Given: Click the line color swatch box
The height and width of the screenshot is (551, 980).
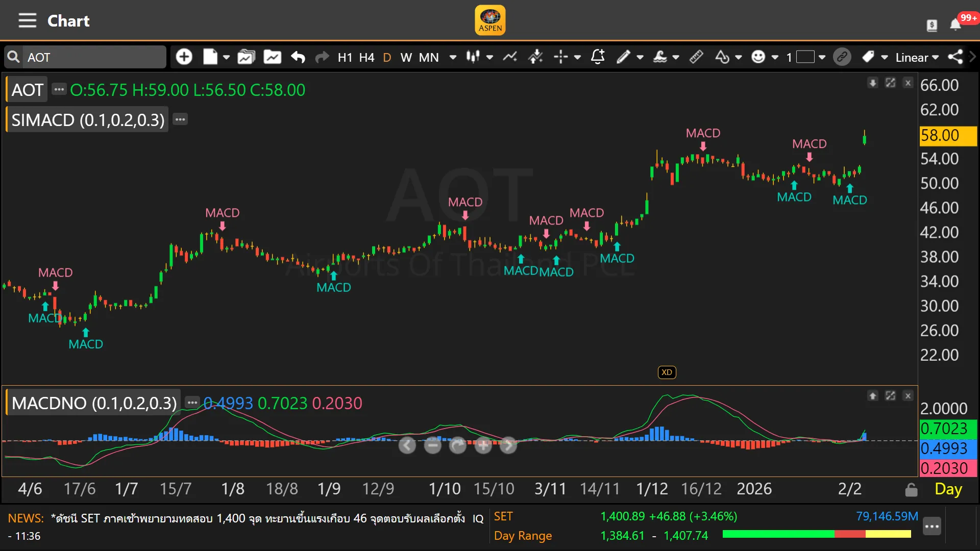Looking at the screenshot, I should coord(805,57).
